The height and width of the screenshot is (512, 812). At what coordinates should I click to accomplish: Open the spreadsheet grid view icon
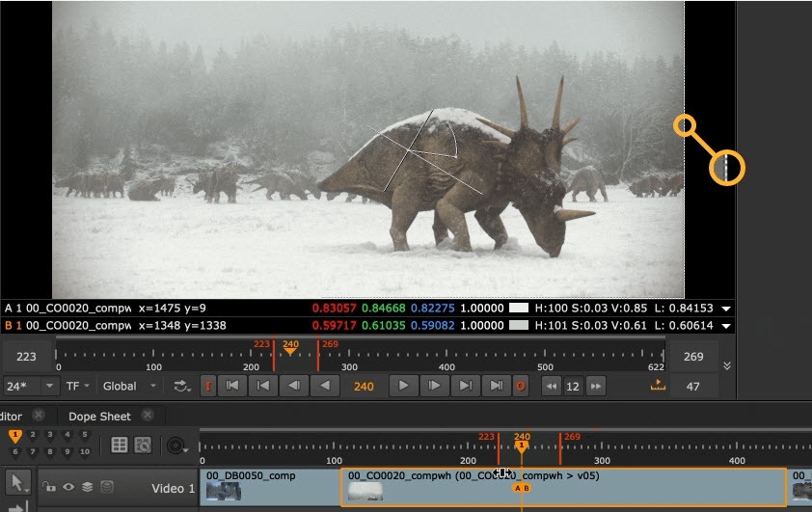point(120,445)
